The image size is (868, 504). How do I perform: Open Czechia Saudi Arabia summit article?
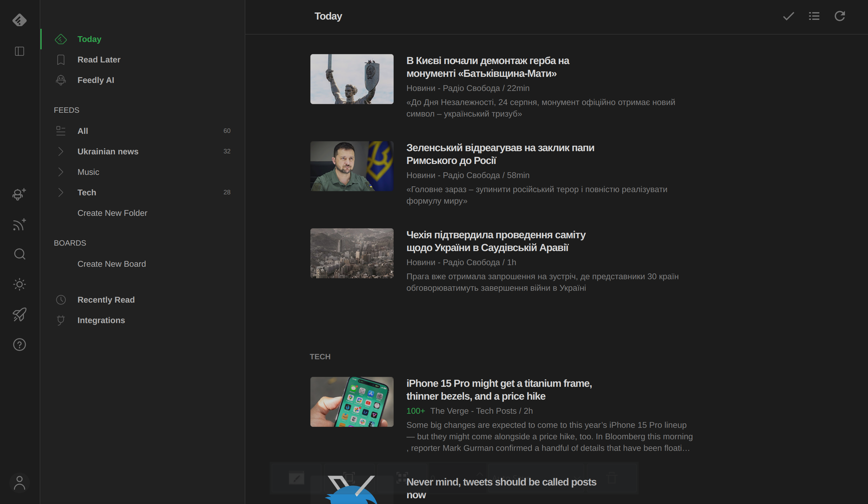pos(495,241)
